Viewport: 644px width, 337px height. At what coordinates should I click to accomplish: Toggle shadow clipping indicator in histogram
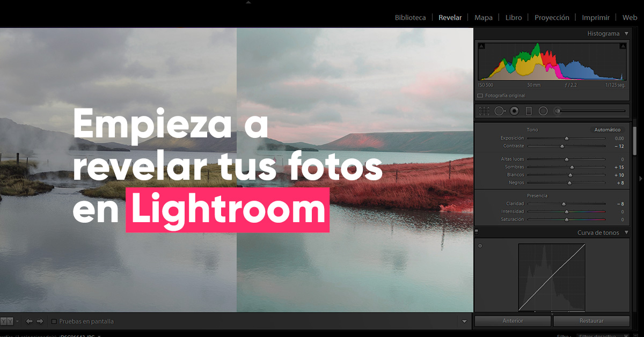pyautogui.click(x=481, y=47)
